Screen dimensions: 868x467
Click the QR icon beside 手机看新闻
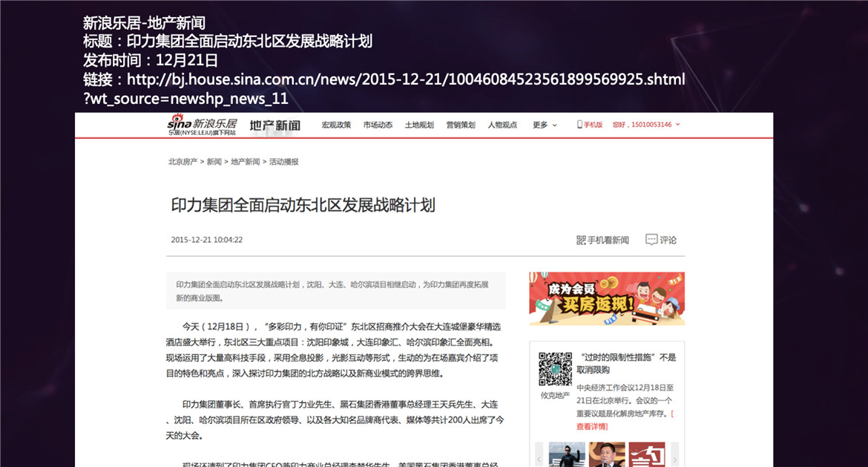click(581, 240)
